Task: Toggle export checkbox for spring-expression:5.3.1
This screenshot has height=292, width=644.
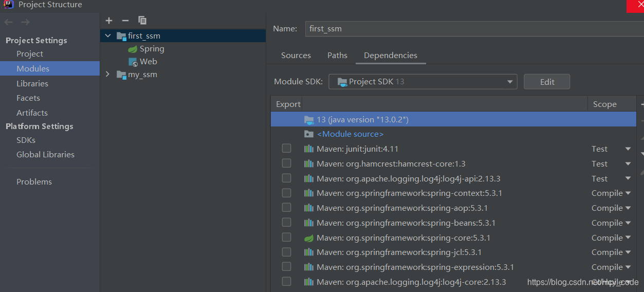Action: (286, 267)
